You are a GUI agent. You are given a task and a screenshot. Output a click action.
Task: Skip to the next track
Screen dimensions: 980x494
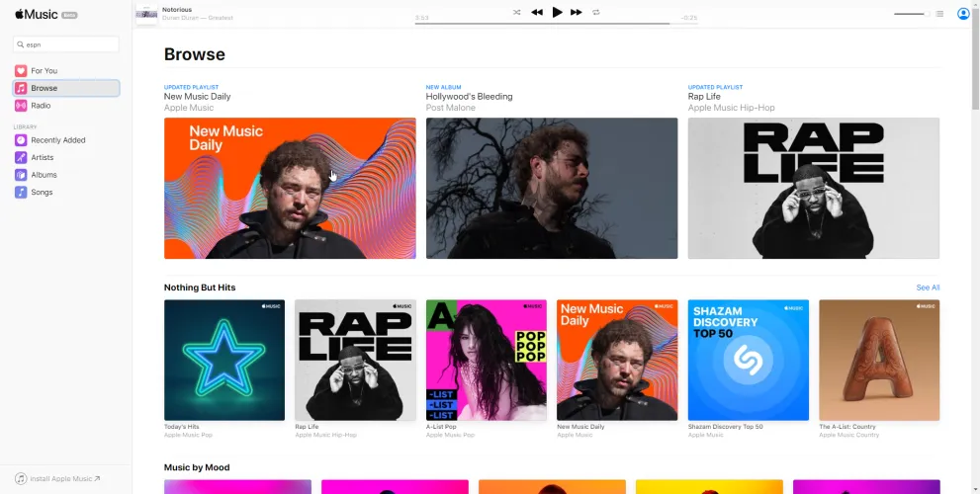point(577,12)
